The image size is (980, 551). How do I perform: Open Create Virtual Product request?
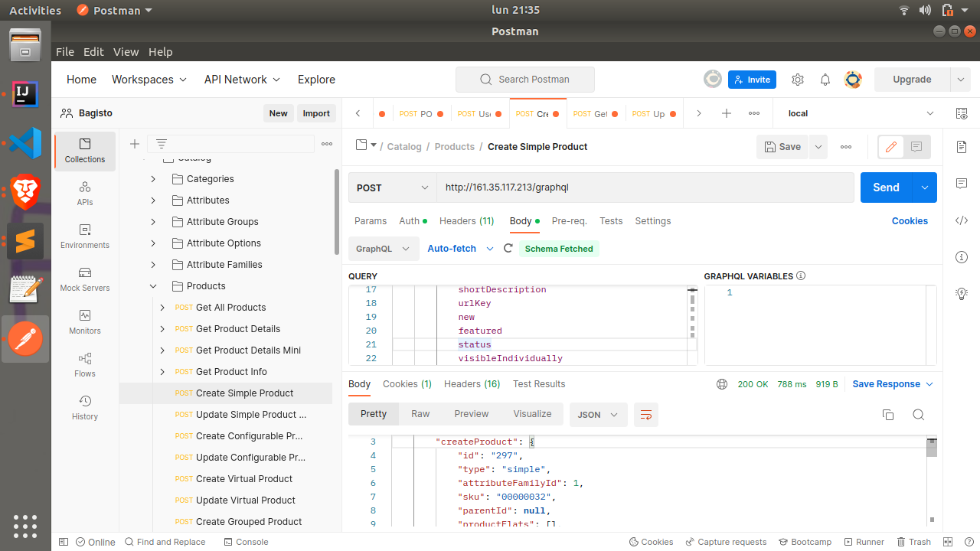pos(244,479)
